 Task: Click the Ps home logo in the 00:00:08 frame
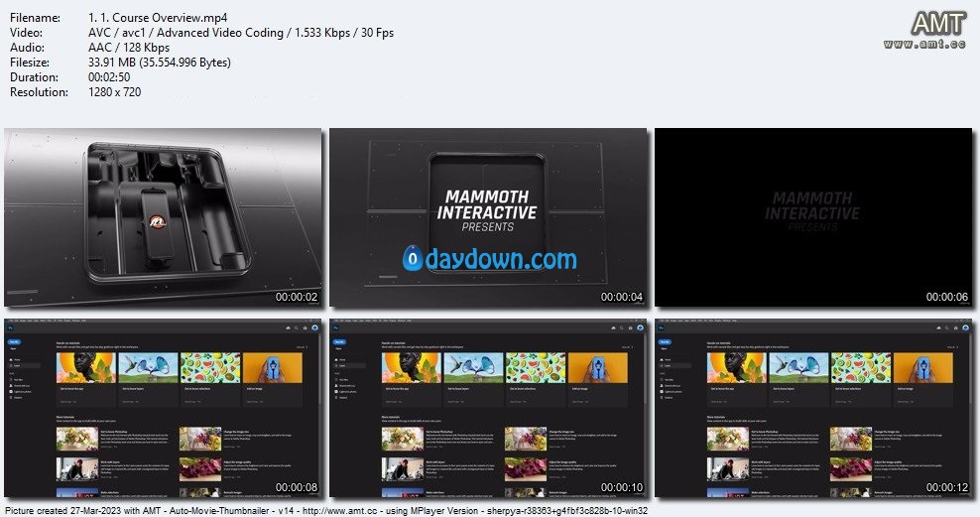[x=11, y=328]
